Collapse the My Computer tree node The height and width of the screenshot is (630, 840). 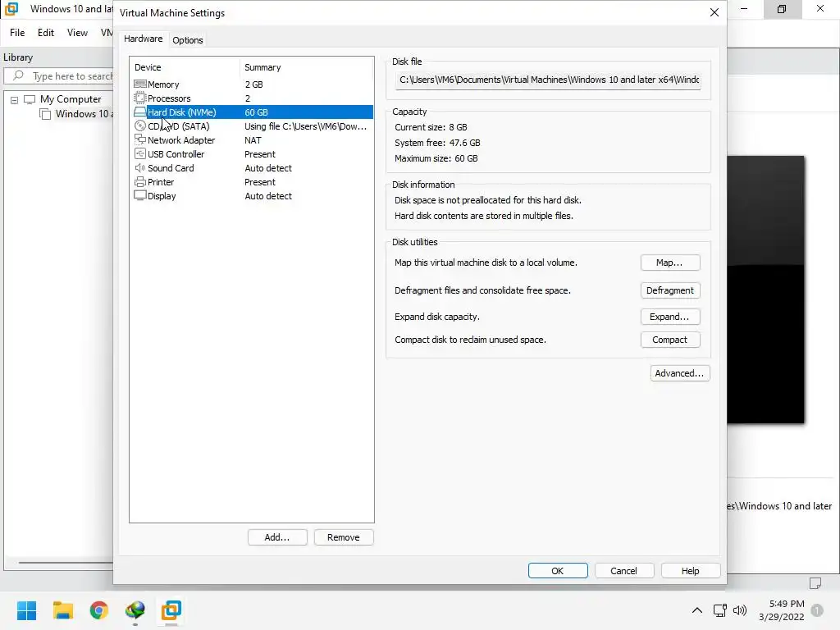(14, 99)
